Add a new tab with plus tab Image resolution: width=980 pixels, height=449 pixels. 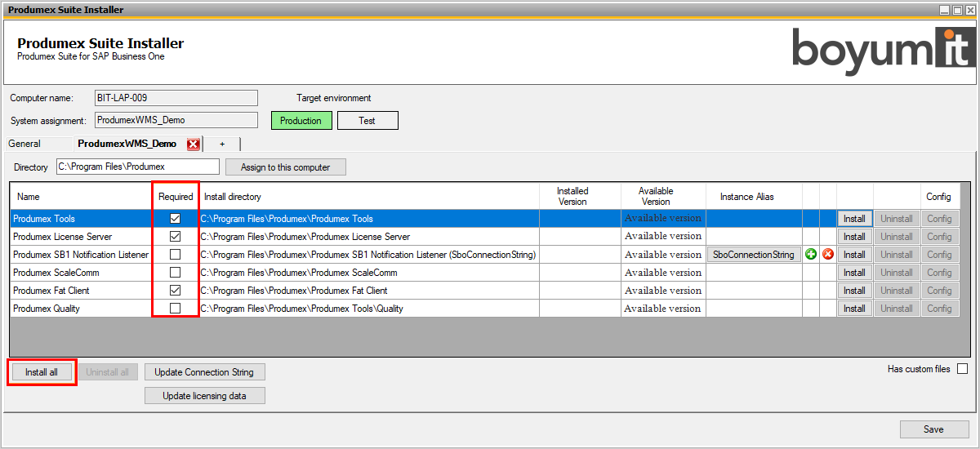click(x=222, y=144)
